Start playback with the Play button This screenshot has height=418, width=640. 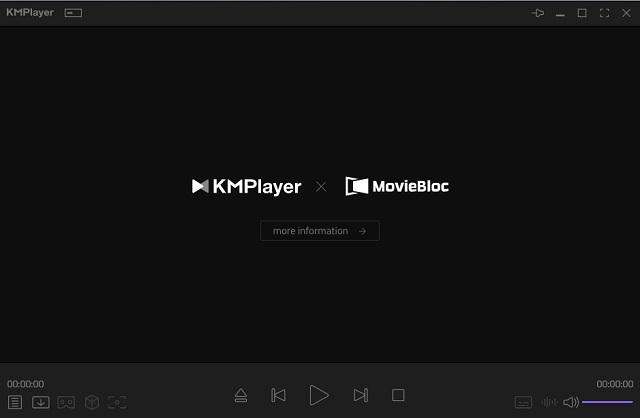coord(319,395)
